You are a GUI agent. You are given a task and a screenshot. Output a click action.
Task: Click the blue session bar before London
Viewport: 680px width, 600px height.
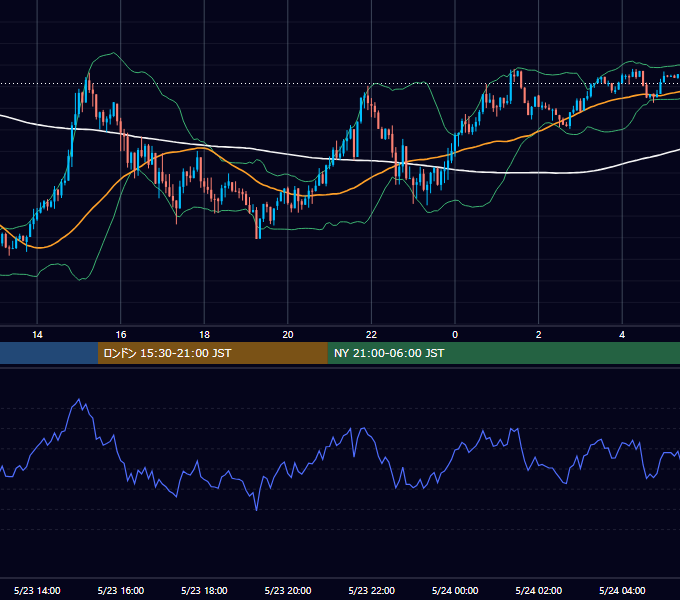coord(49,353)
